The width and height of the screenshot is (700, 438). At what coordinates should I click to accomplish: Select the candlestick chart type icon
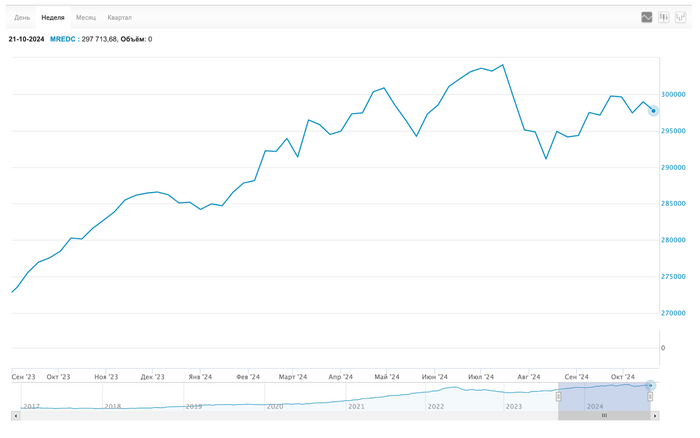[x=663, y=17]
